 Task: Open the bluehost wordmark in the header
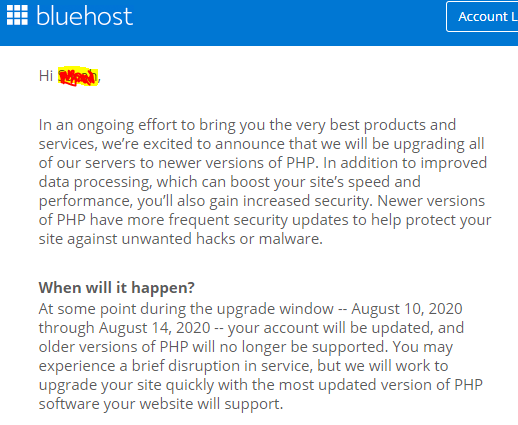click(x=85, y=16)
